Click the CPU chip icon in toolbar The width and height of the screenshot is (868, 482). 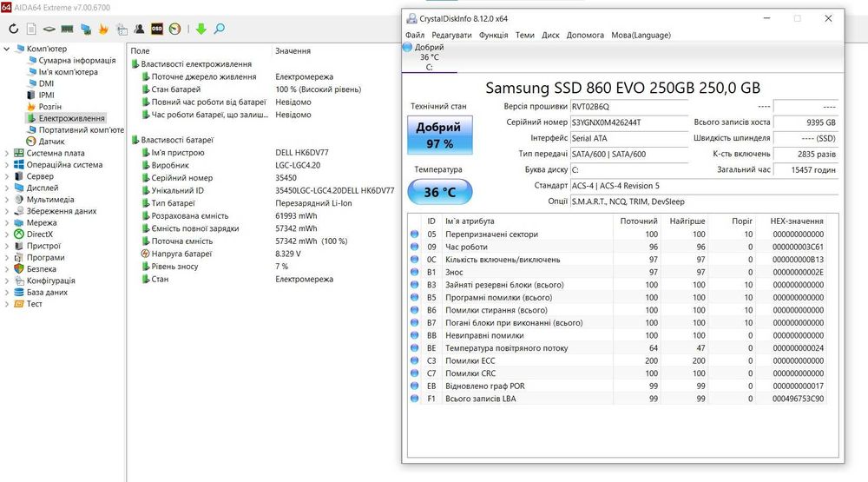[49, 29]
